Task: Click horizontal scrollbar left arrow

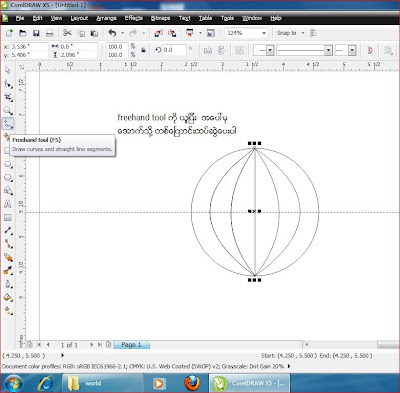Action: [307, 344]
